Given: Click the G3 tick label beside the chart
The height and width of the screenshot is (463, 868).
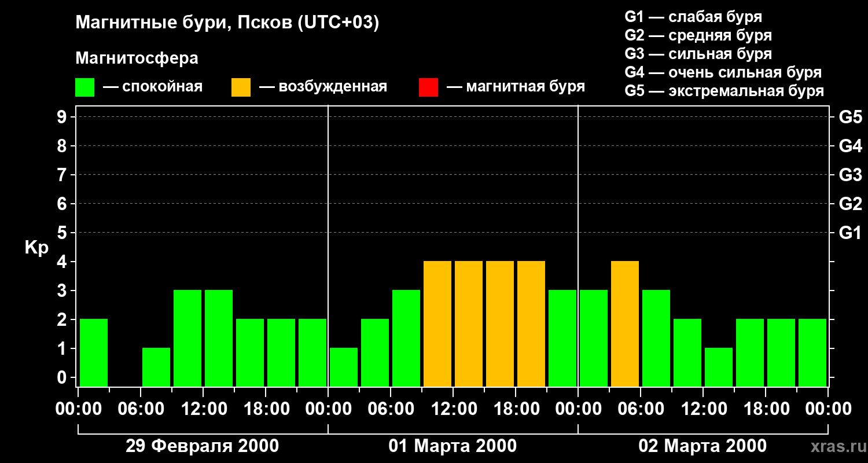Looking at the screenshot, I should [x=851, y=175].
